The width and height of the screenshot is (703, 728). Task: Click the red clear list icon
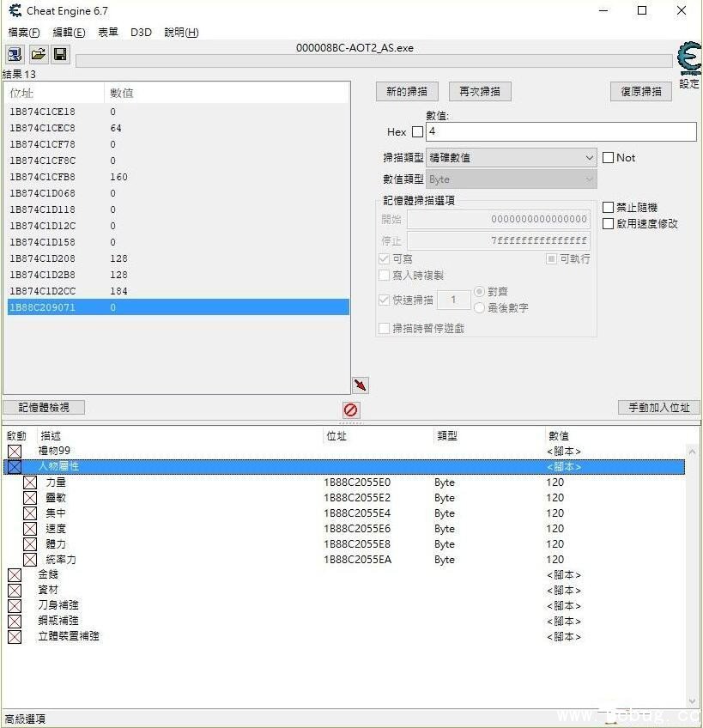click(x=350, y=410)
